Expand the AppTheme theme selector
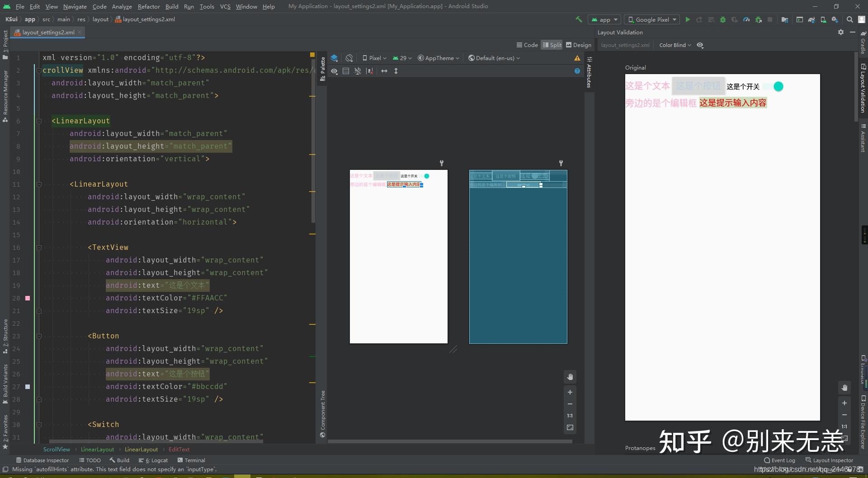 click(x=439, y=58)
